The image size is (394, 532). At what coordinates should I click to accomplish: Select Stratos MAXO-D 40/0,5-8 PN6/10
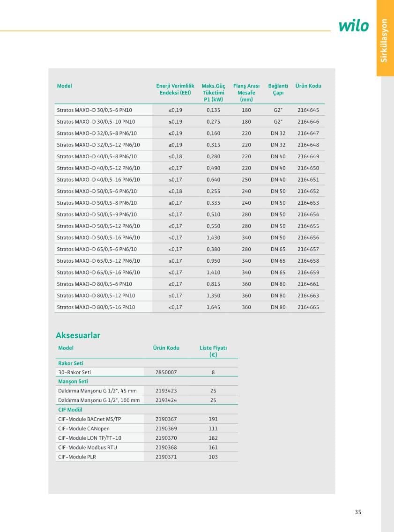[x=97, y=156]
